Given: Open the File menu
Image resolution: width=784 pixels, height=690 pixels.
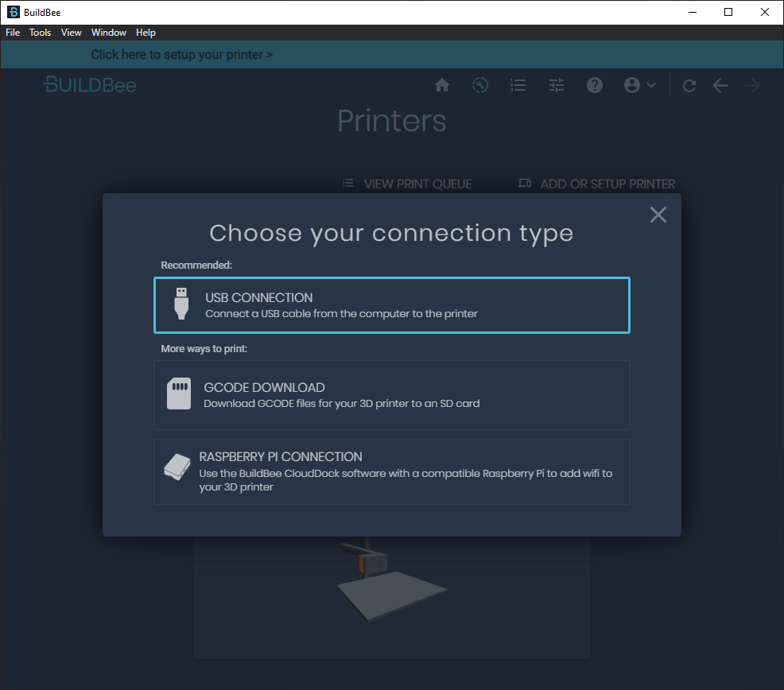Looking at the screenshot, I should point(13,33).
